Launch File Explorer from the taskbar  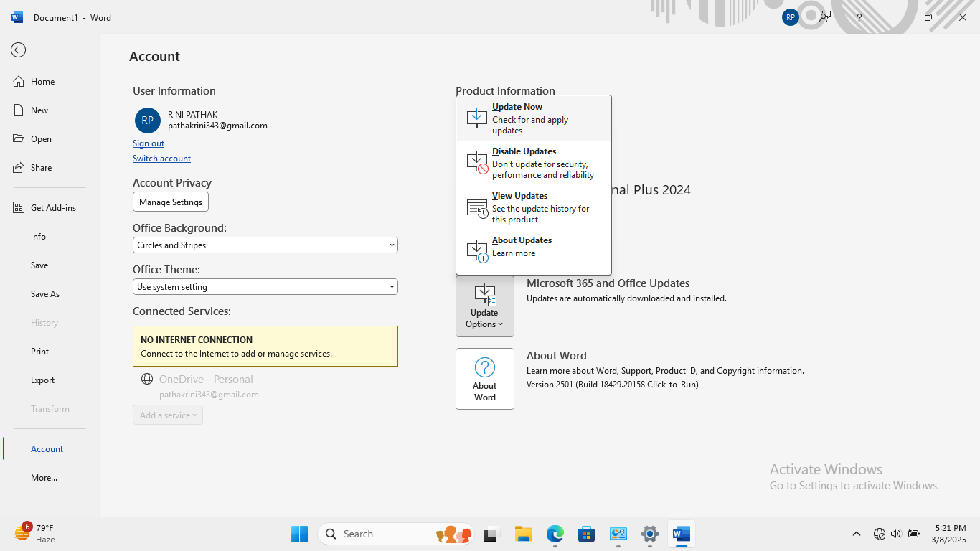point(523,534)
